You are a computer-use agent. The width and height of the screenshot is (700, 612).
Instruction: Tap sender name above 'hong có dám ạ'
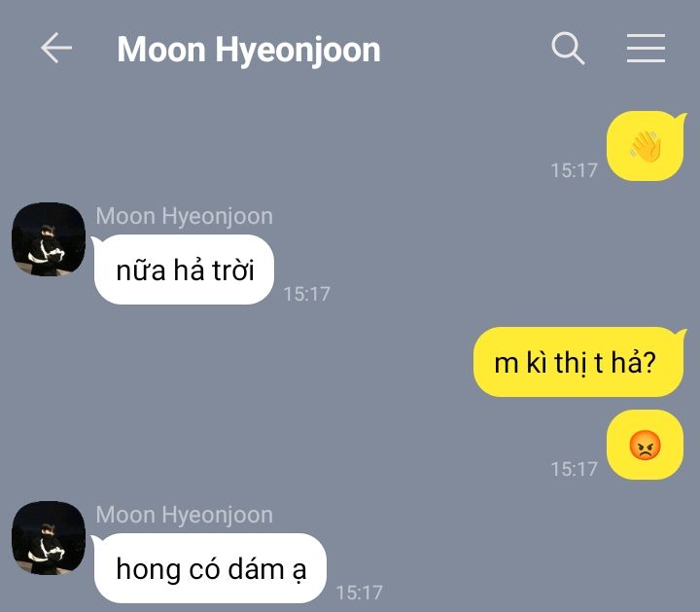coord(185,515)
